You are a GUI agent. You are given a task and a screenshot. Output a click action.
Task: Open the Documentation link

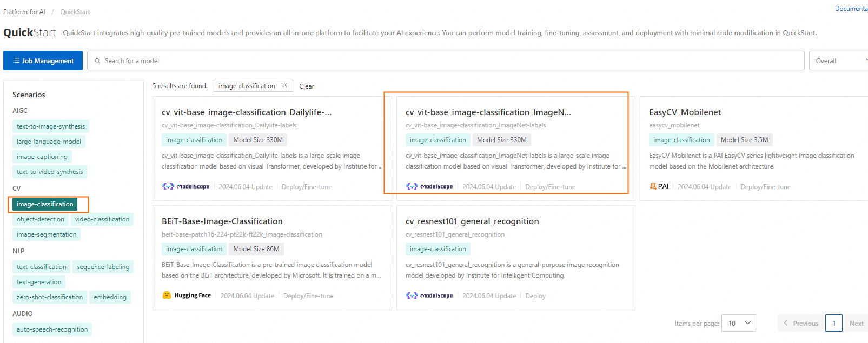pos(851,9)
